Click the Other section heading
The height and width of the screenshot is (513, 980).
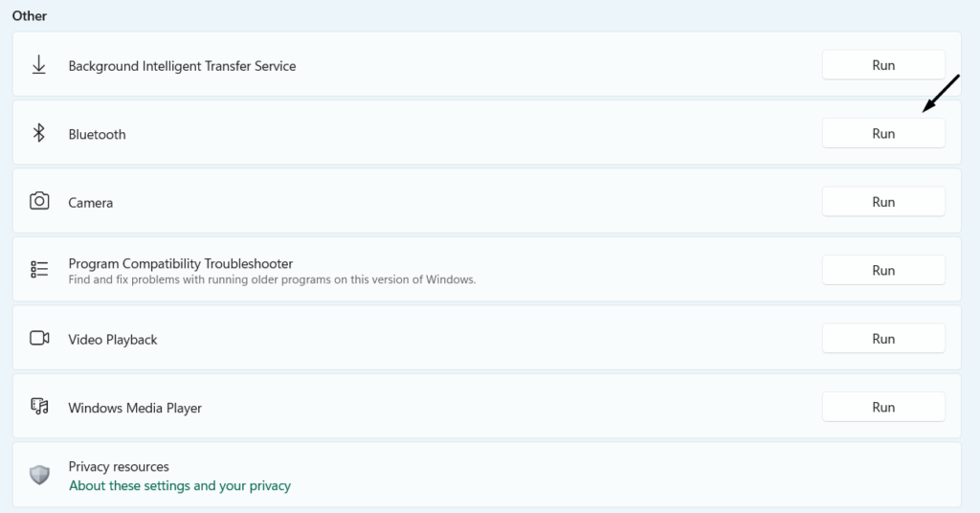click(x=30, y=16)
